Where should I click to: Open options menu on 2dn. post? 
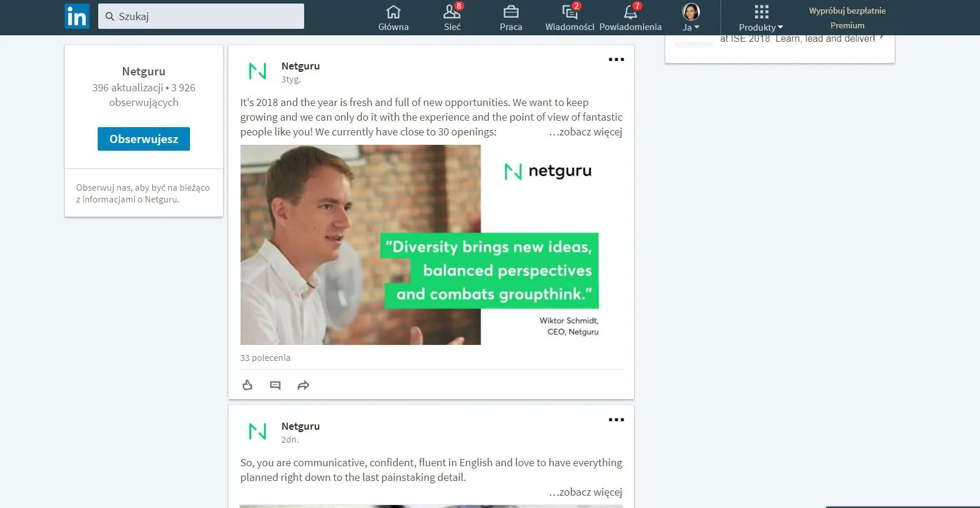pyautogui.click(x=616, y=420)
